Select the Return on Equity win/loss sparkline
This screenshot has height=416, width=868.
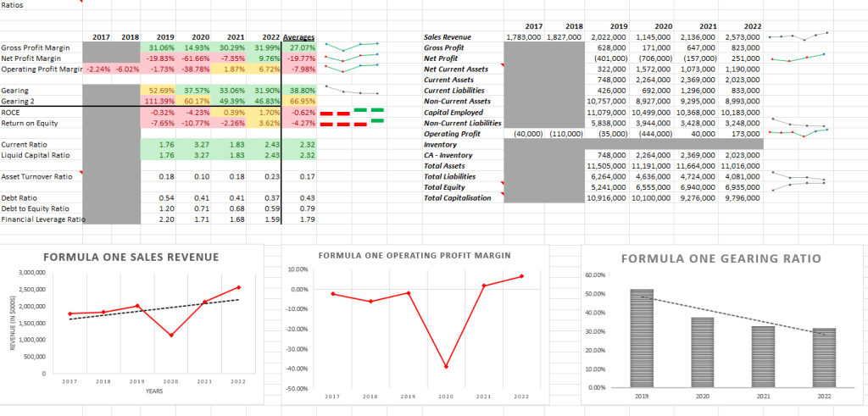pyautogui.click(x=352, y=123)
